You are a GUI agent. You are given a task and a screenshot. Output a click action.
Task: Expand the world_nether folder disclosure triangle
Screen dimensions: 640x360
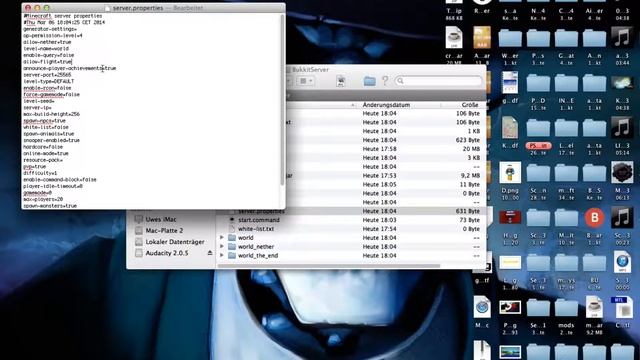click(x=222, y=247)
